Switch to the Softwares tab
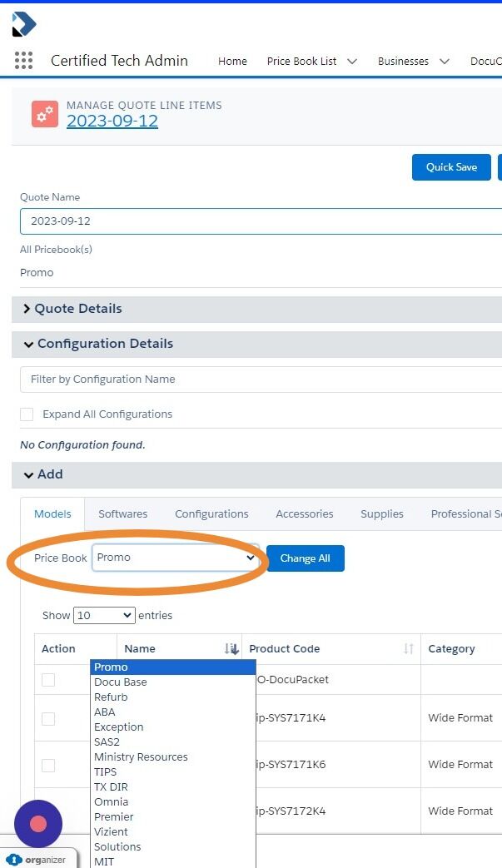Screen dimensions: 502x868 pyautogui.click(x=123, y=514)
